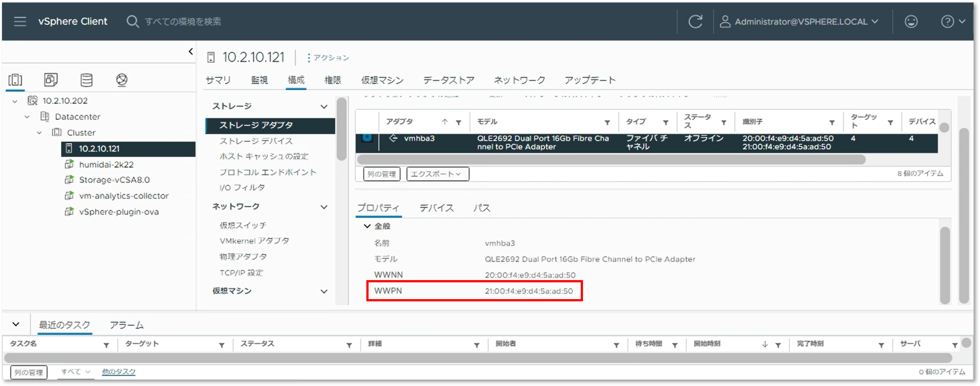Open the 権限 tab
Viewport: 980px width, 386px height.
[333, 80]
